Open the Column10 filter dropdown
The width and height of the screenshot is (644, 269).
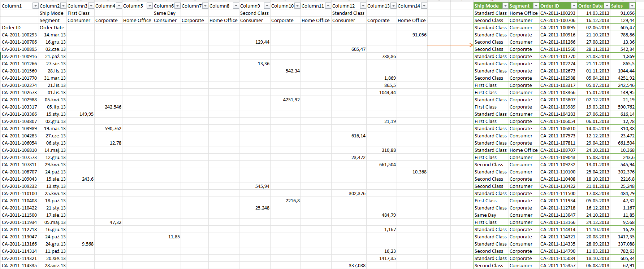tap(297, 6)
